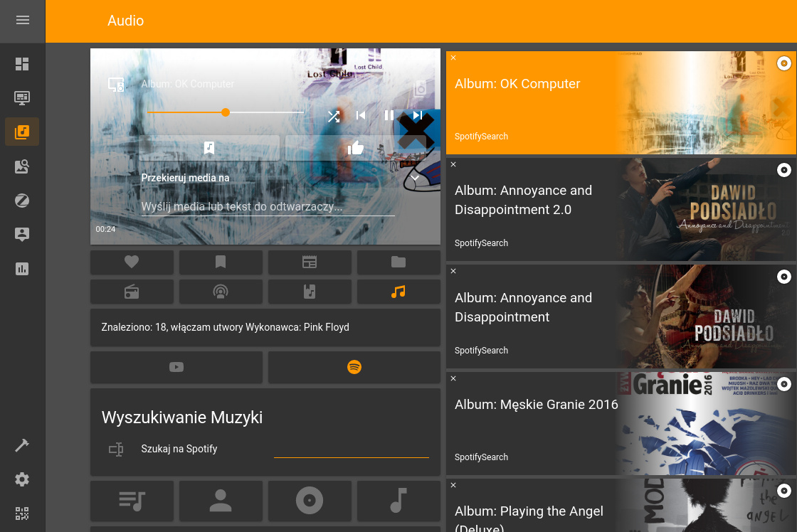Pause the current track

[x=389, y=115]
